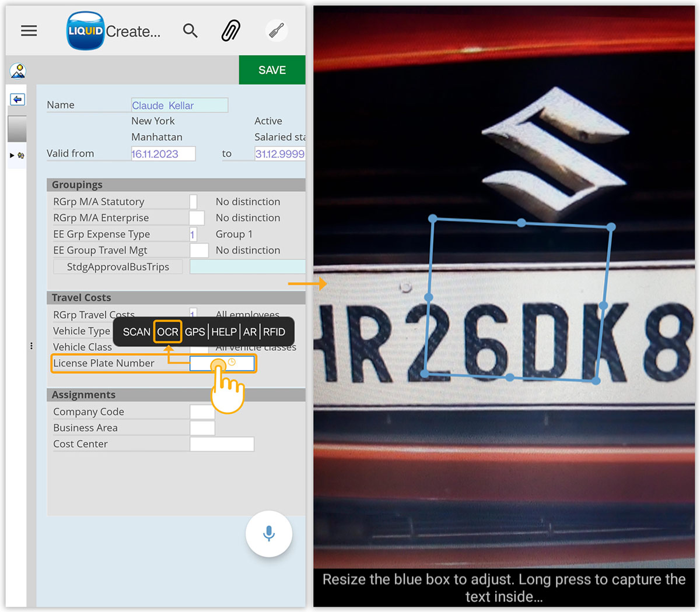
Task: Focus the Company Code input field
Action: tap(202, 412)
